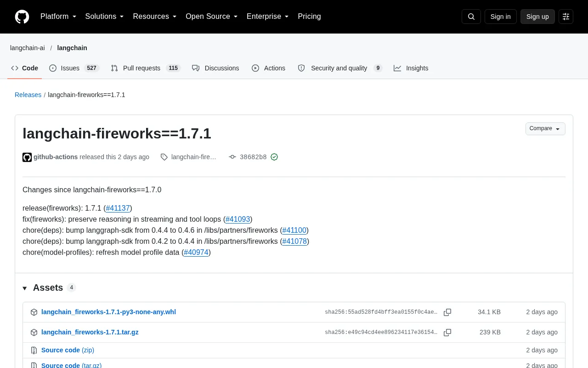The height and width of the screenshot is (368, 588).
Task: Switch to the Code tab
Action: click(25, 68)
